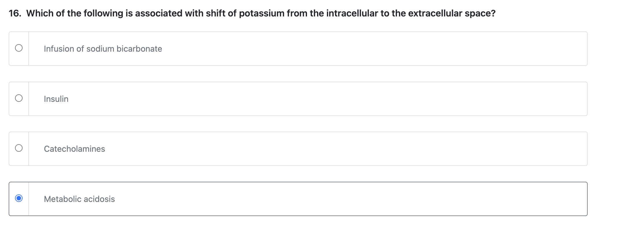Click the text 'Infusion of sodium bicarbonate'
644x225 pixels.
(103, 48)
